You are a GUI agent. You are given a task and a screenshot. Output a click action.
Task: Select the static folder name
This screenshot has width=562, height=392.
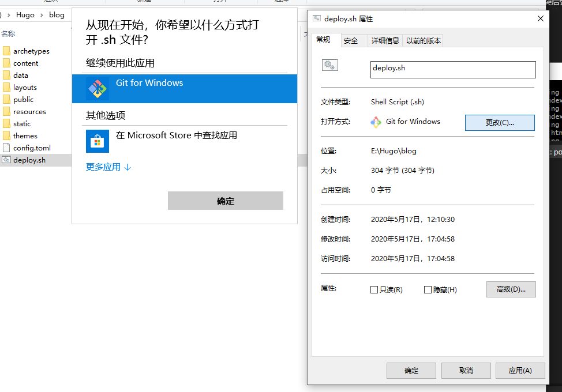point(22,124)
